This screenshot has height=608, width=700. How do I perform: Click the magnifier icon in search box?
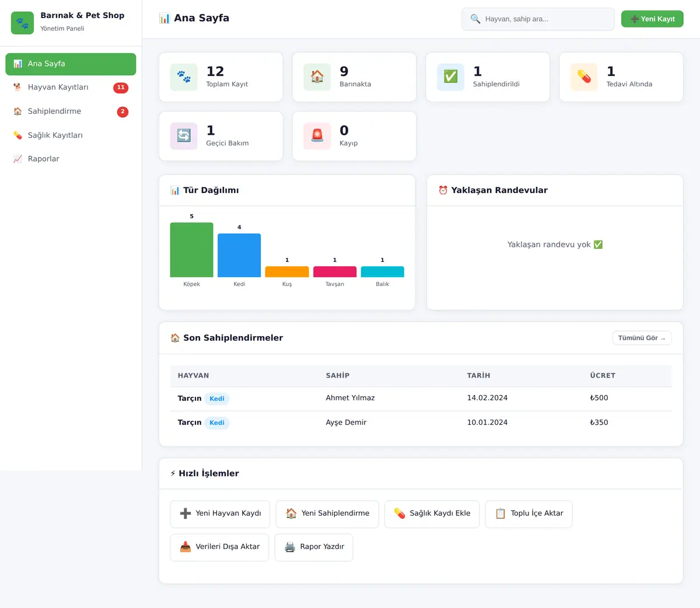tap(475, 19)
